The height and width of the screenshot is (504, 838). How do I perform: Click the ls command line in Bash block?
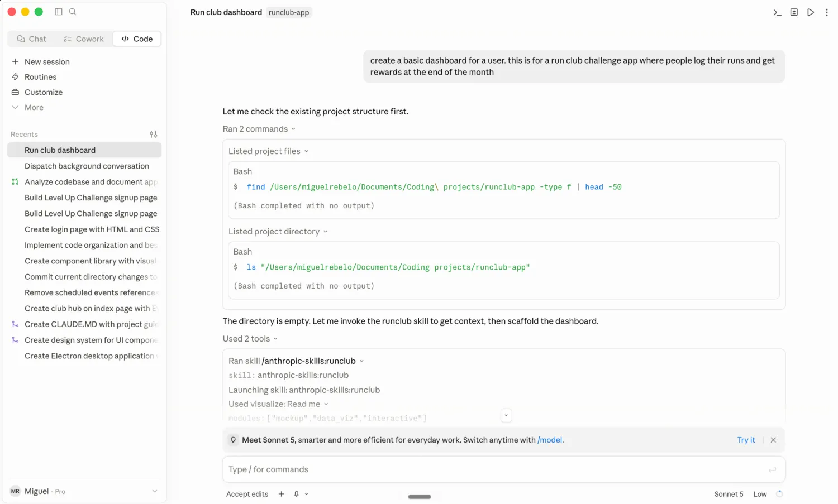(382, 267)
